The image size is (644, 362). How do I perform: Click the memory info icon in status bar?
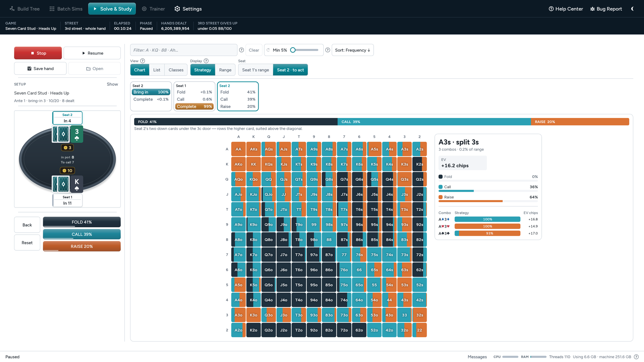click(x=636, y=357)
